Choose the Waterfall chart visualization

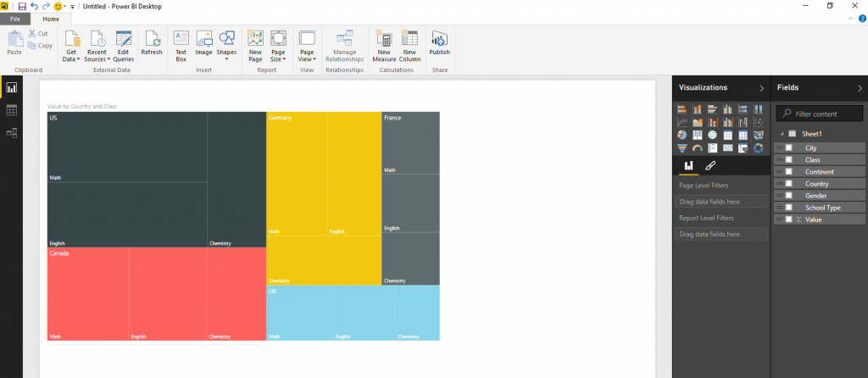tap(743, 122)
